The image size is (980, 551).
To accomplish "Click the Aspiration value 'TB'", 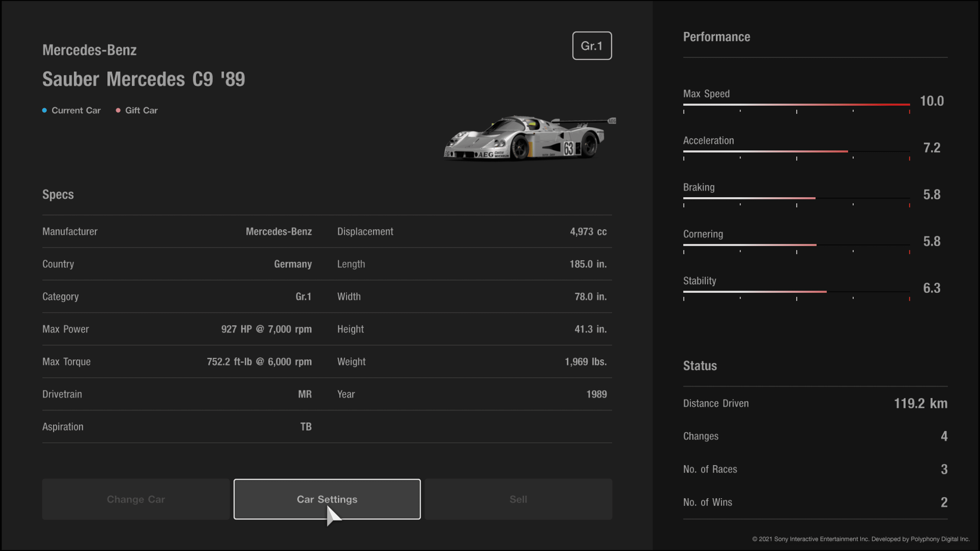I will 306,427.
